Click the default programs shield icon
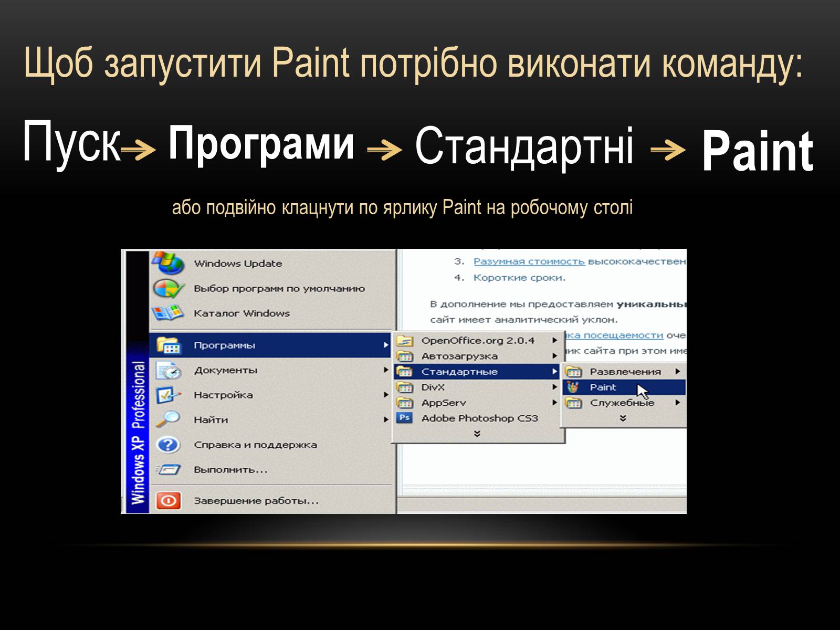Viewport: 840px width, 630px height. 167,288
